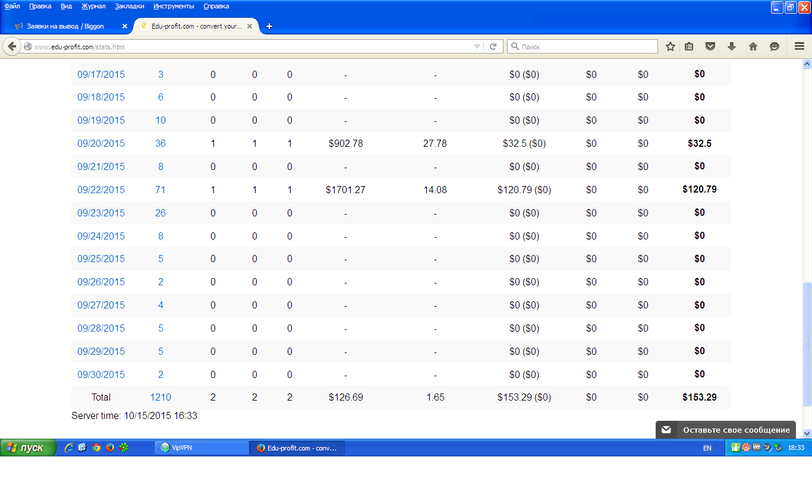
Task: Click the bold $120.79 value
Action: point(700,190)
